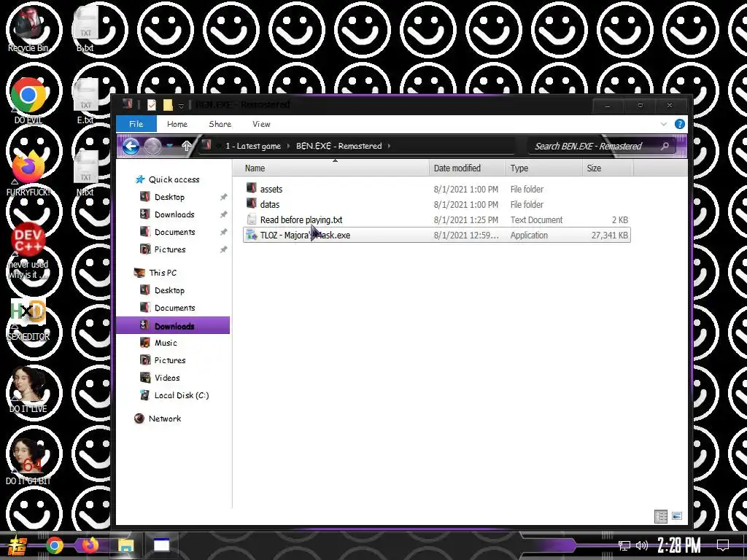This screenshot has height=560, width=747.
Task: Open Chrome from the taskbar
Action: point(54,545)
